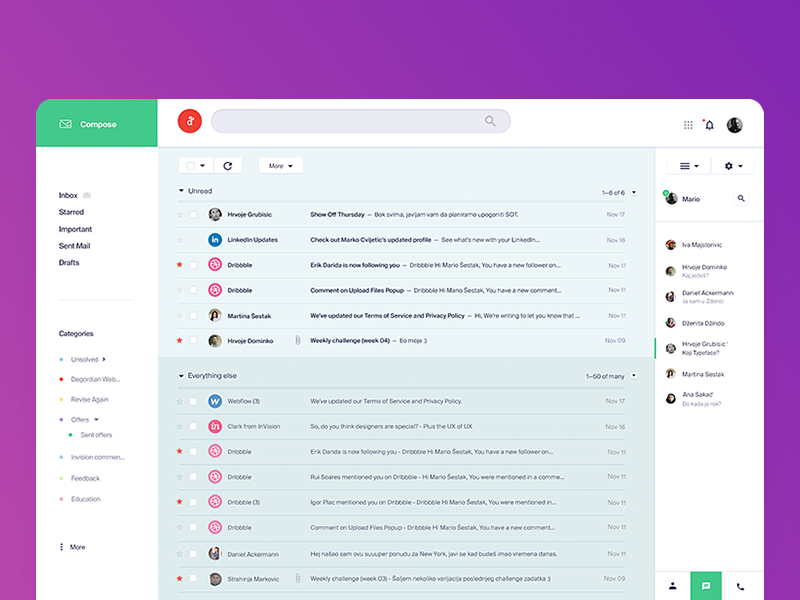
Task: Go to the Sent Mail folder
Action: tap(74, 246)
